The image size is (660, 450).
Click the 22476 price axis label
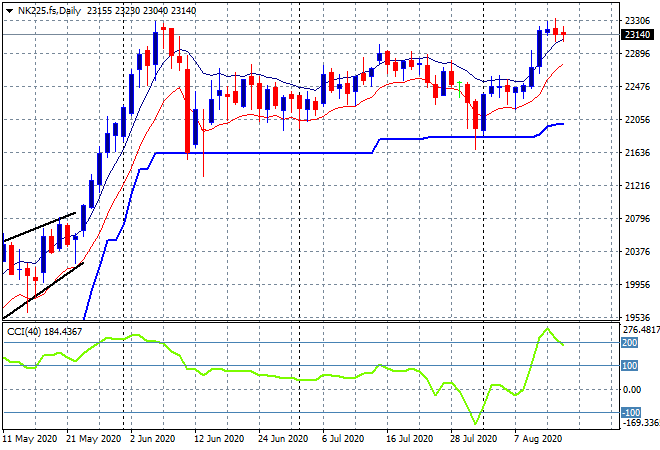tap(638, 87)
